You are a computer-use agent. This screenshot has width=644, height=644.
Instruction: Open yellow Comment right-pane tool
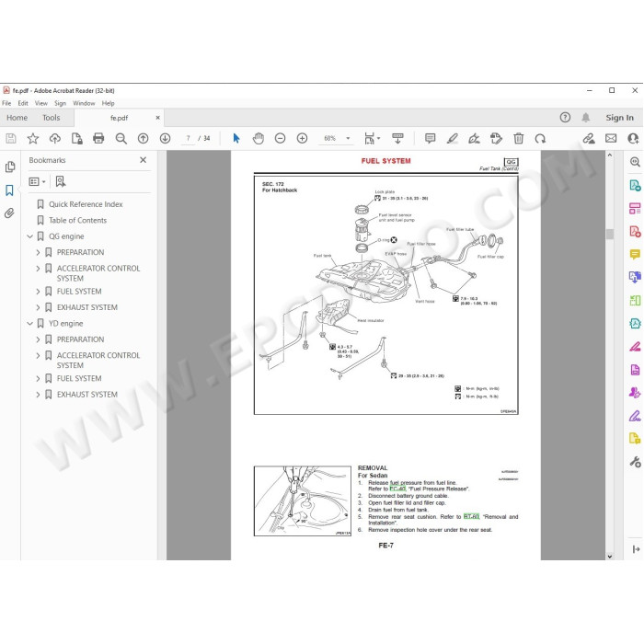click(x=635, y=254)
